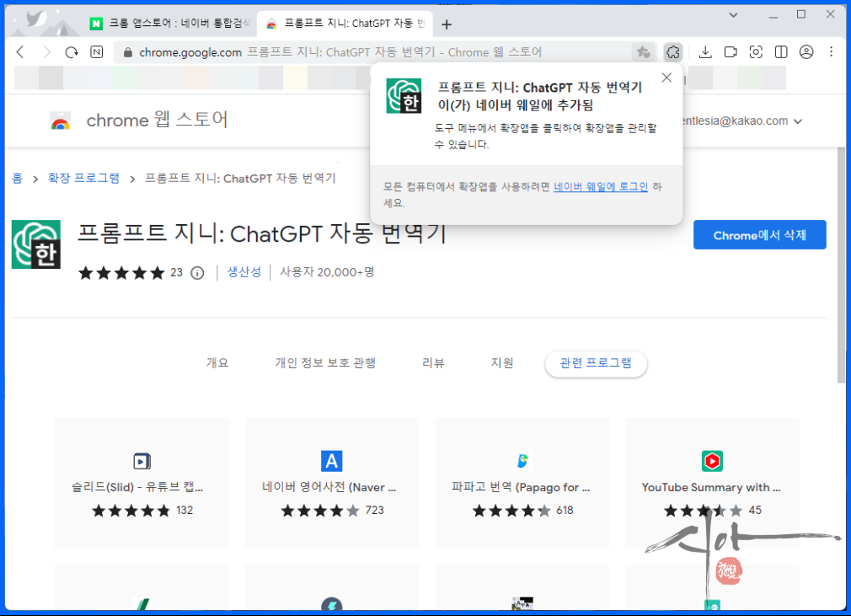The width and height of the screenshot is (851, 616).
Task: Click the 132 rating on 슬리드
Action: 185,510
